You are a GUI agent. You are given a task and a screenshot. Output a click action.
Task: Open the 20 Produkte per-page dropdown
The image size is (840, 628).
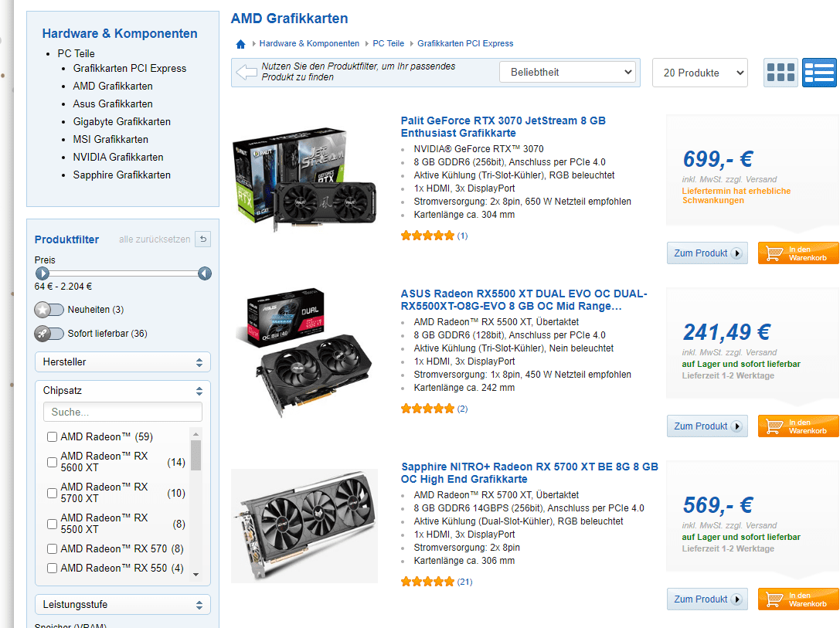click(699, 73)
